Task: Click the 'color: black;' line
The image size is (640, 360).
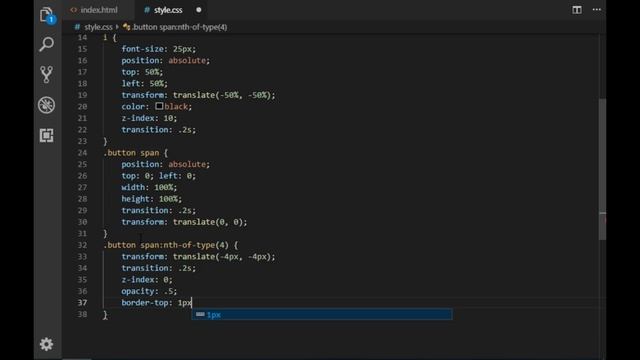Action: coord(156,107)
